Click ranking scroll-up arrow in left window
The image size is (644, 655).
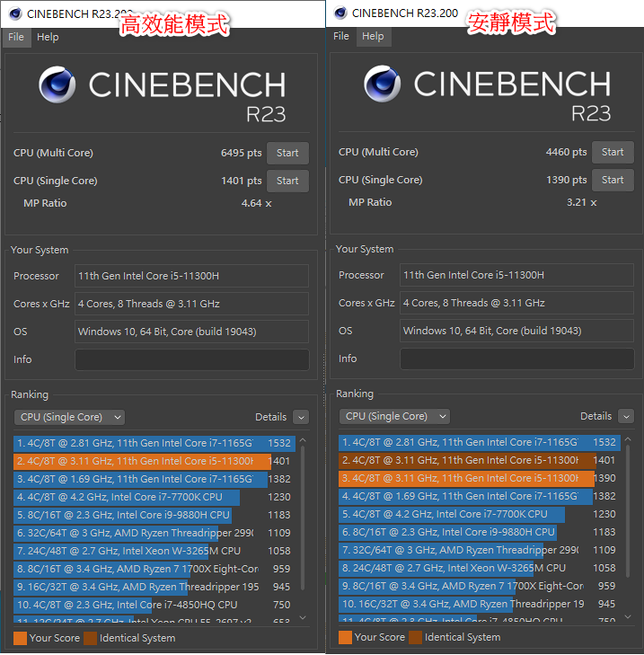[x=303, y=440]
